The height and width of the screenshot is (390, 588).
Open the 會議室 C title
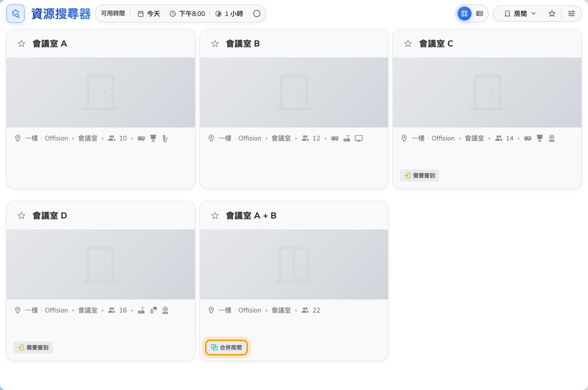(436, 44)
